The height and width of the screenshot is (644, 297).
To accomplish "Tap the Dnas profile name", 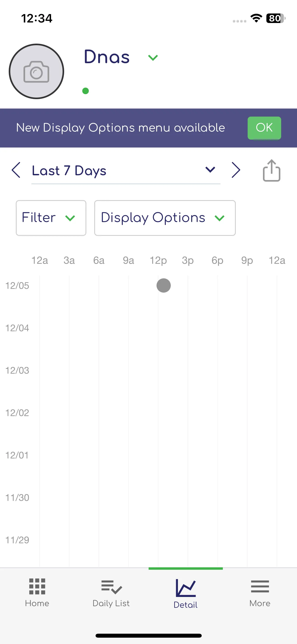I will point(107,57).
